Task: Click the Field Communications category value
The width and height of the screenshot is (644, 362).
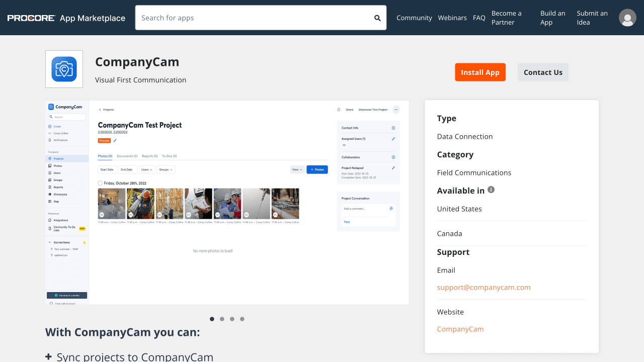Action: click(474, 173)
